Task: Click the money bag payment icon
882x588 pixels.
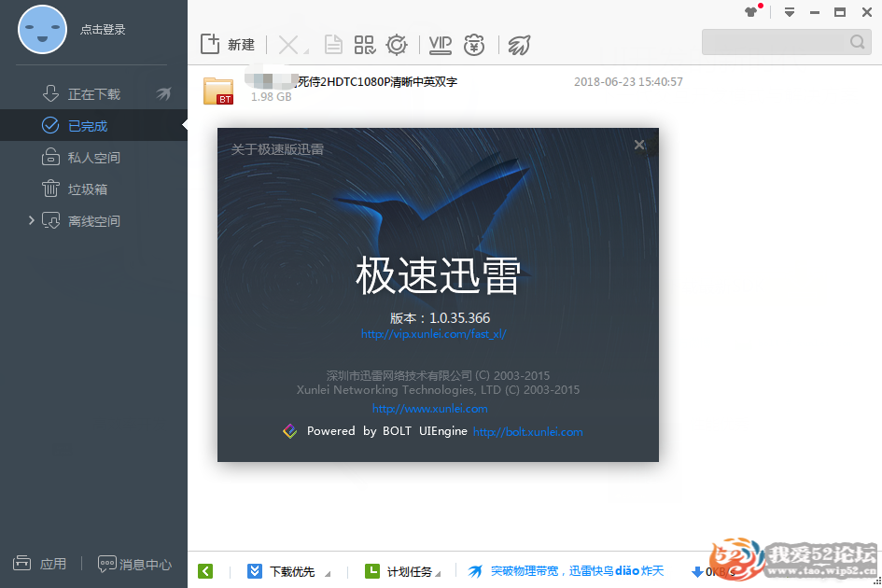Action: point(473,45)
